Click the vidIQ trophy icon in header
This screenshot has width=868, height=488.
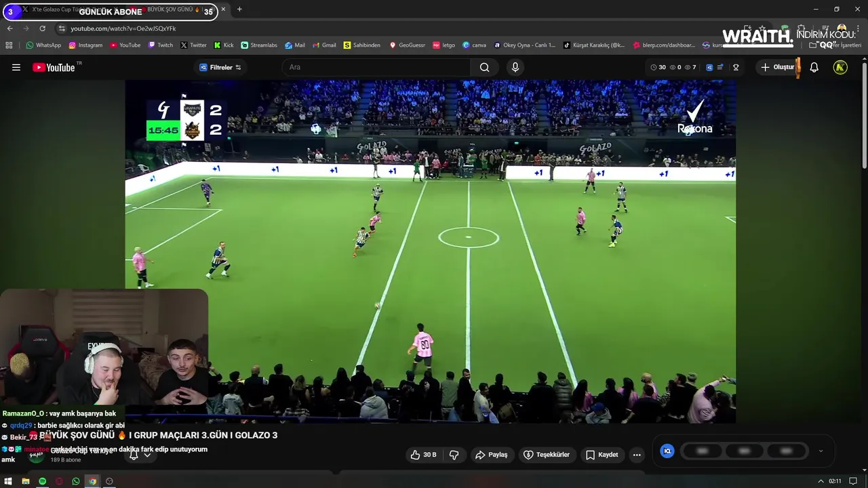(x=736, y=67)
